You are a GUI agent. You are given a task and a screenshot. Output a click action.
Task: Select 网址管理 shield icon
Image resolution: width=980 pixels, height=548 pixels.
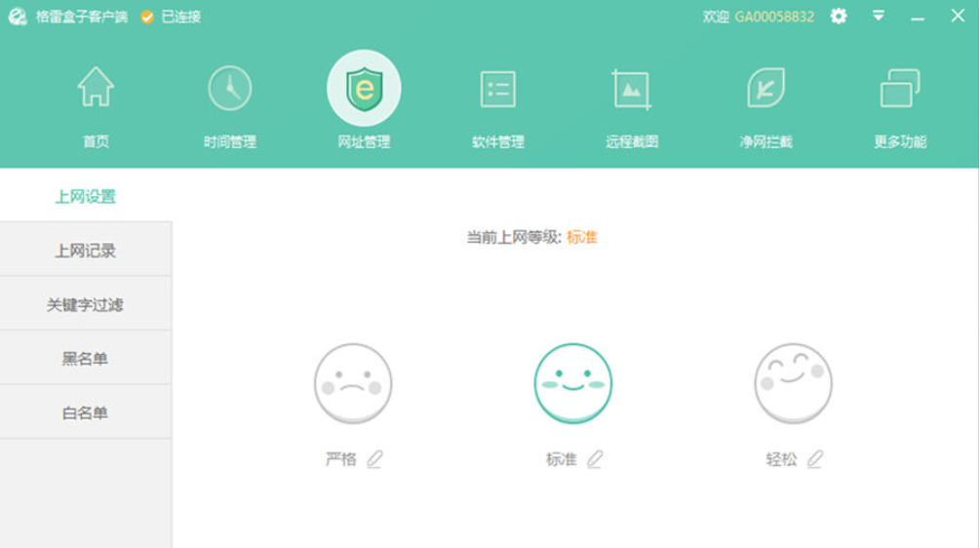click(364, 88)
